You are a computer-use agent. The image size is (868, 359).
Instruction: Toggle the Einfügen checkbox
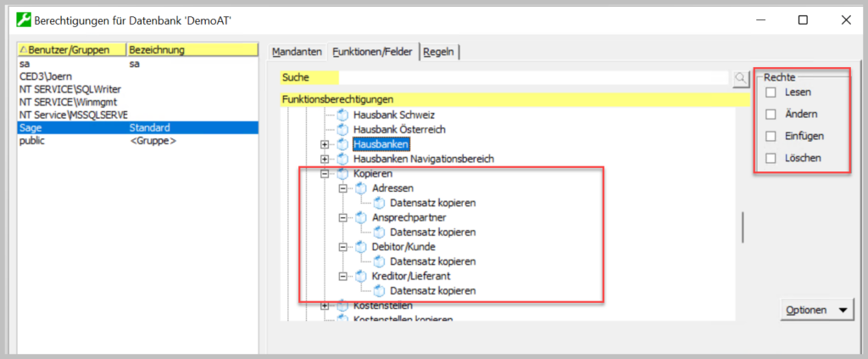[x=771, y=136]
